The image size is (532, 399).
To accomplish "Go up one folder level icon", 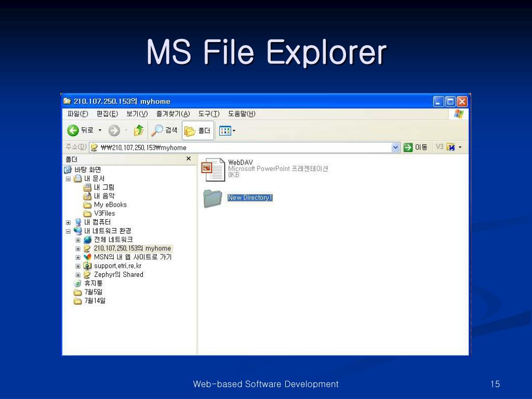I will 138,130.
